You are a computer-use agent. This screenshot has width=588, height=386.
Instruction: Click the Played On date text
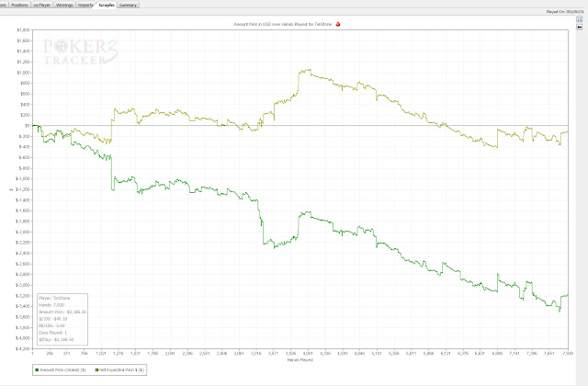[565, 12]
